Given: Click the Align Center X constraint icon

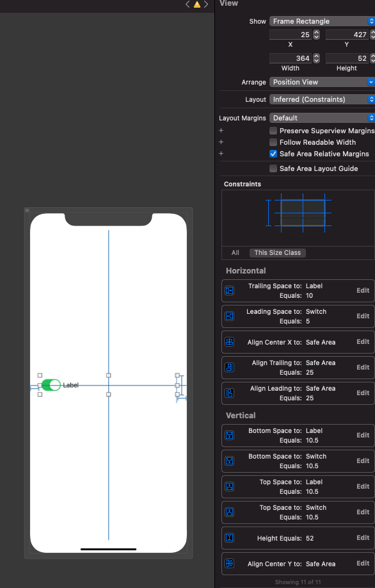Looking at the screenshot, I should coord(230,342).
